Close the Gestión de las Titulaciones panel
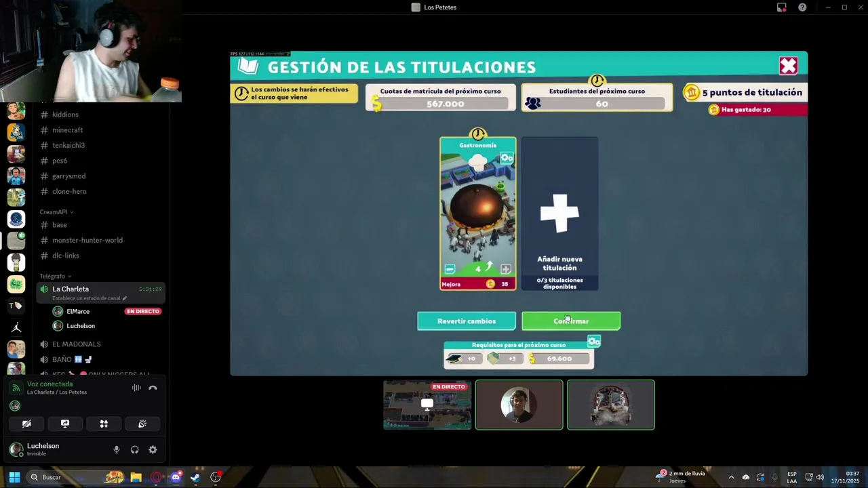Viewport: 868px width, 488px height. pyautogui.click(x=788, y=66)
